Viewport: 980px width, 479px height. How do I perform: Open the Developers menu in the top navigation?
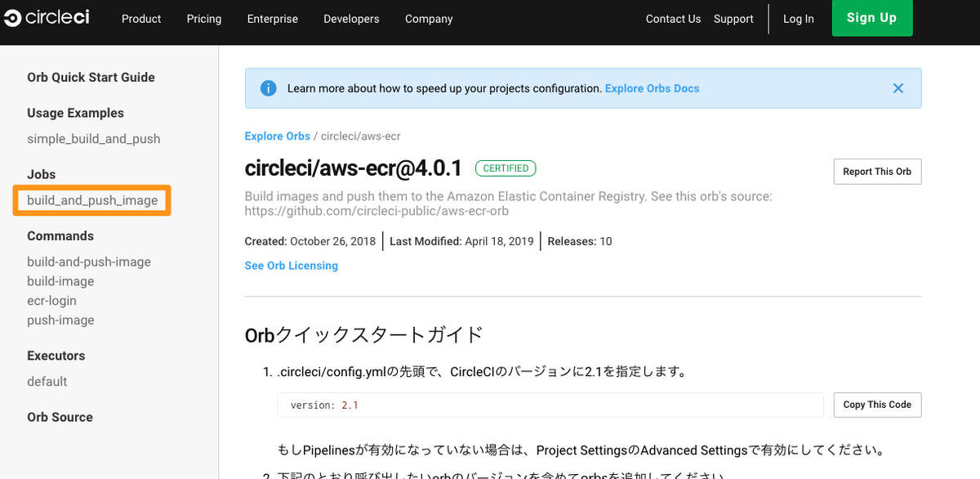351,18
